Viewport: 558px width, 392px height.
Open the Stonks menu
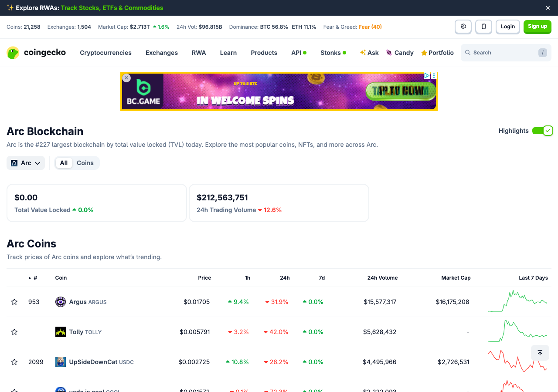333,53
